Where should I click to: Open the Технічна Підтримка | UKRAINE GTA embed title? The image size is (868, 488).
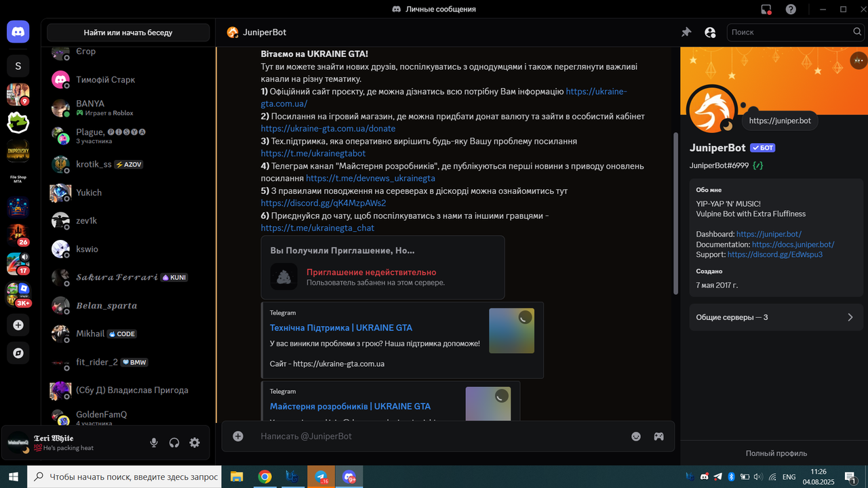point(341,327)
